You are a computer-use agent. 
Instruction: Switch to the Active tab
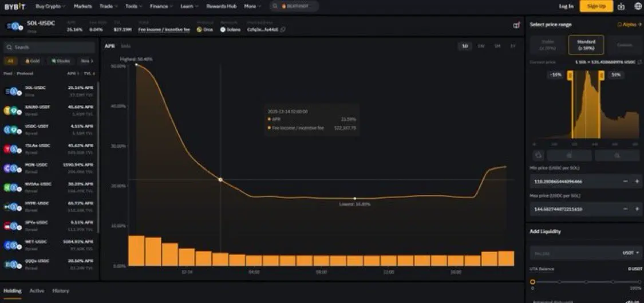point(37,290)
